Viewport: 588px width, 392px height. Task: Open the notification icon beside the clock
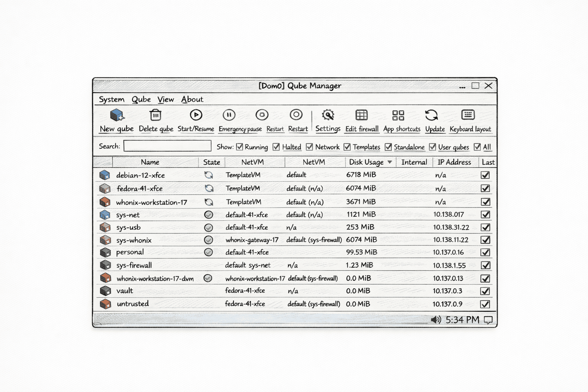(x=488, y=320)
